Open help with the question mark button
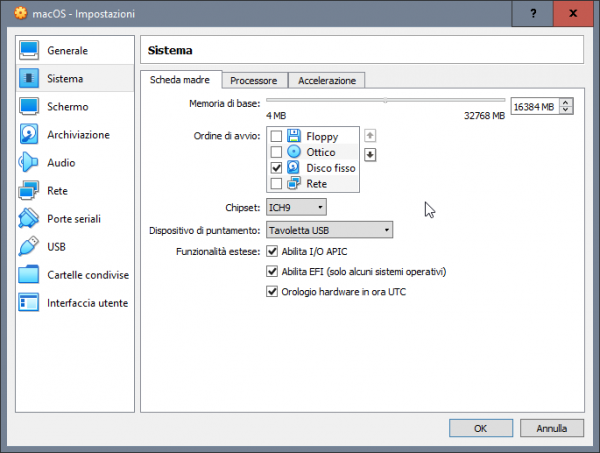Viewport: 600px width, 453px height. pyautogui.click(x=533, y=13)
